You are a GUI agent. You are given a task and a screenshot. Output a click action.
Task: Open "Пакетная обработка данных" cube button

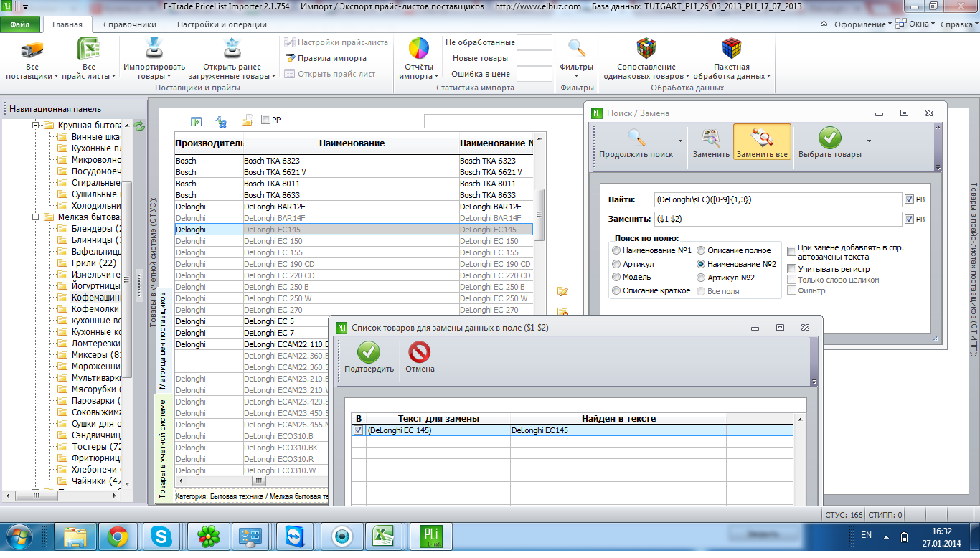[x=731, y=60]
